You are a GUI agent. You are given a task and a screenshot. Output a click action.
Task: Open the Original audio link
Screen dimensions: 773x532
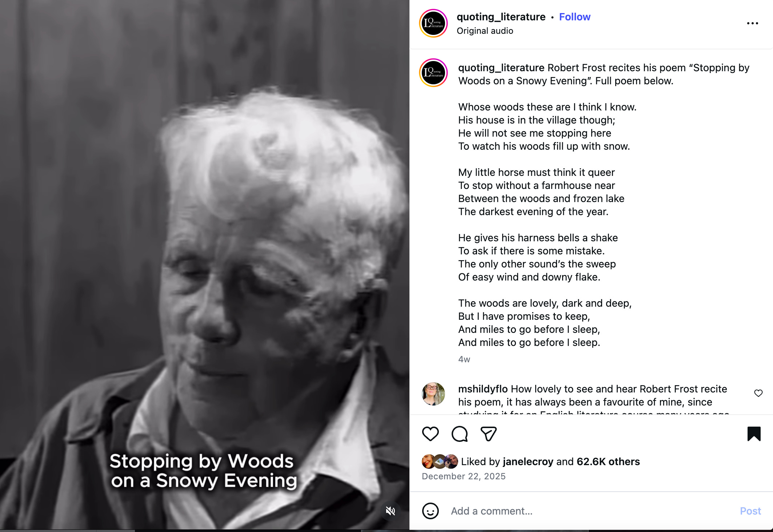pyautogui.click(x=485, y=31)
